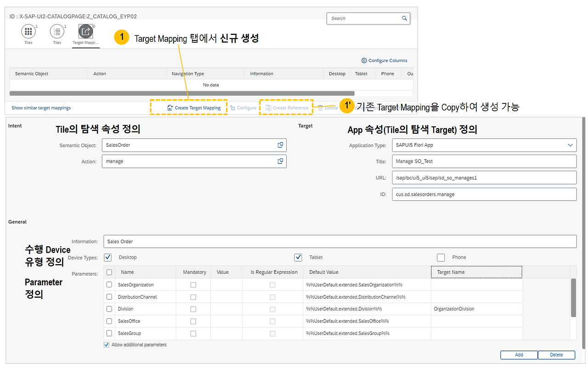Viewport: 588px width, 368px height.
Task: Click the Tablet column header
Action: click(x=362, y=74)
